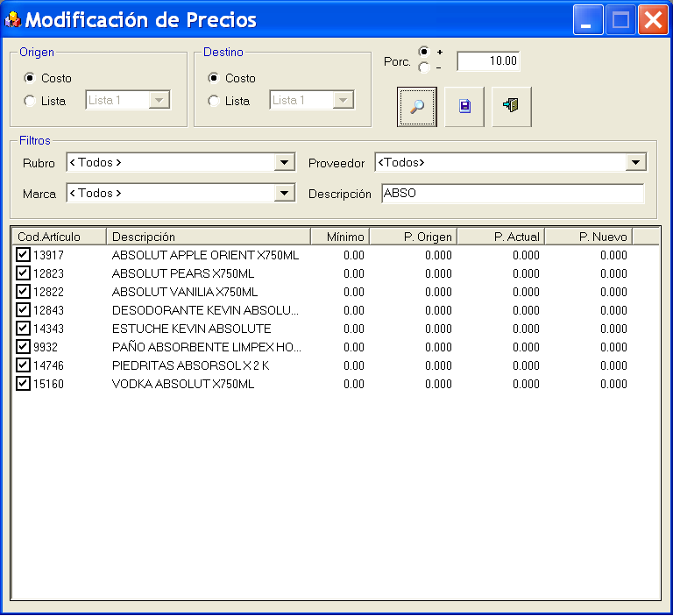Select Lista radio in Origen group
Image resolution: width=673 pixels, height=616 pixels.
pyautogui.click(x=30, y=101)
